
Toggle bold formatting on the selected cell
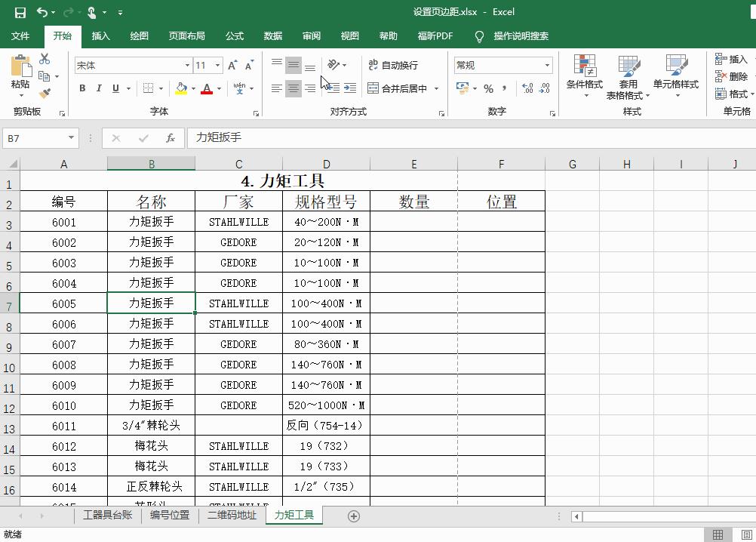(82, 88)
